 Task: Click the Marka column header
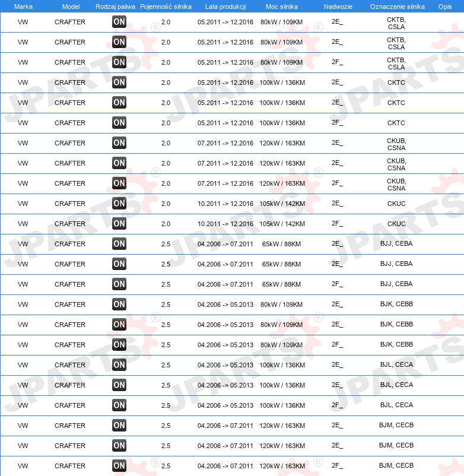click(23, 7)
